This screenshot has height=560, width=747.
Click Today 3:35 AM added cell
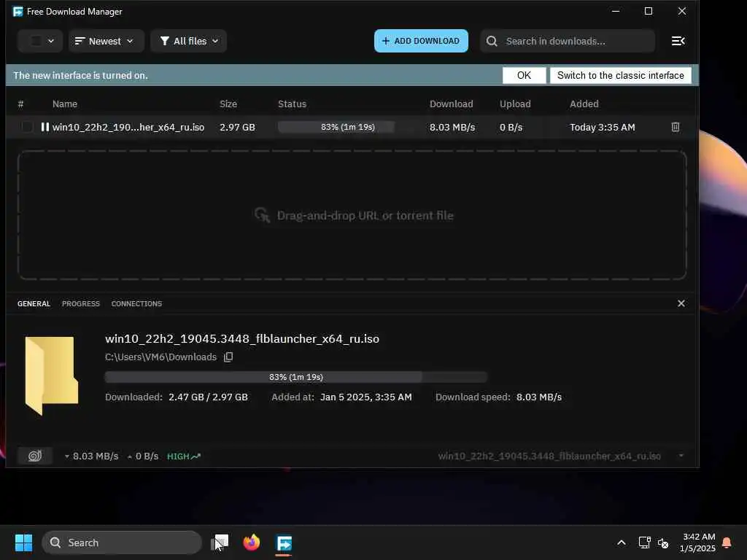[602, 127]
